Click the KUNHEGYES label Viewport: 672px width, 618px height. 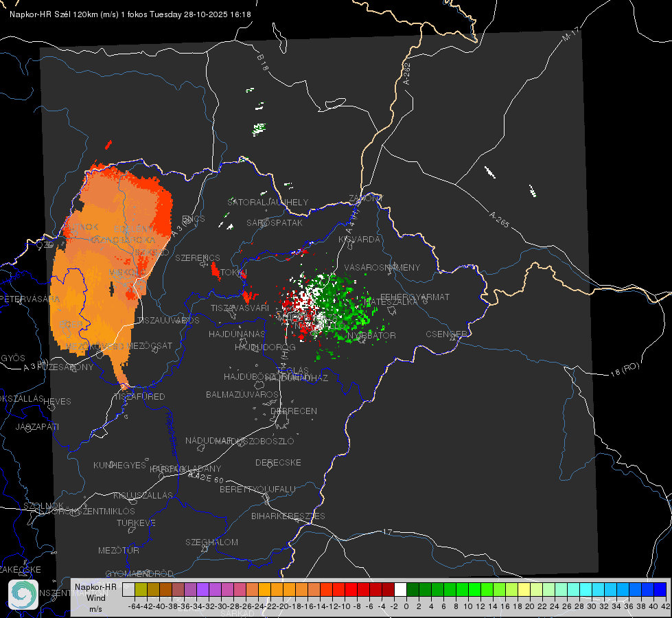coord(119,466)
